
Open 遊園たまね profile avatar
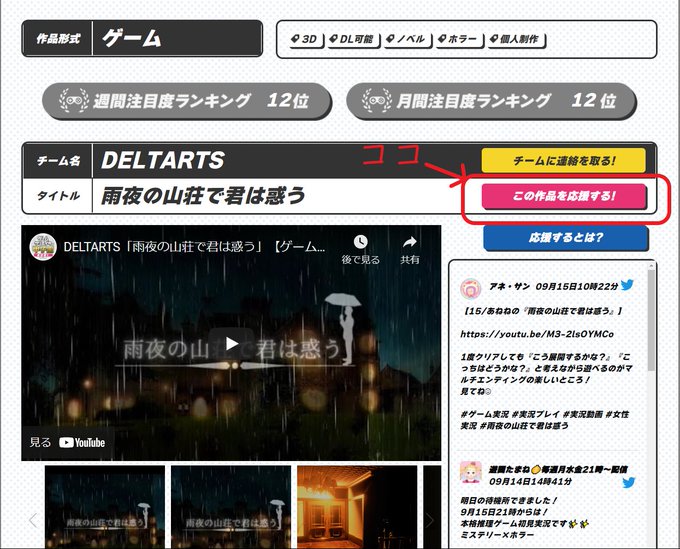[471, 473]
